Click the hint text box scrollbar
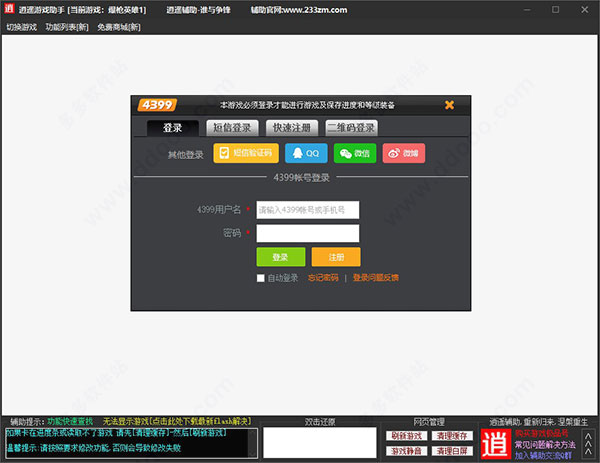Screen dimensions: 600x463 (253, 443)
